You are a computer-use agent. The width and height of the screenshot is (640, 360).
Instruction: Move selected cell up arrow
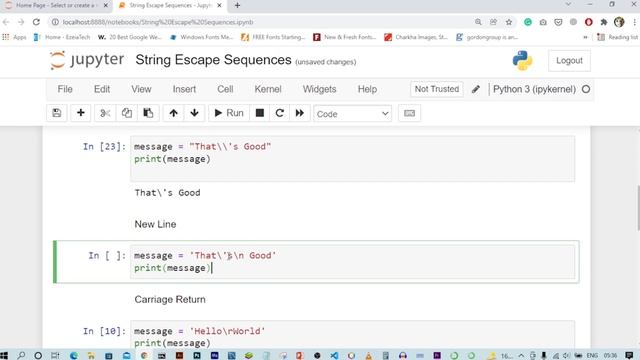[173, 113]
